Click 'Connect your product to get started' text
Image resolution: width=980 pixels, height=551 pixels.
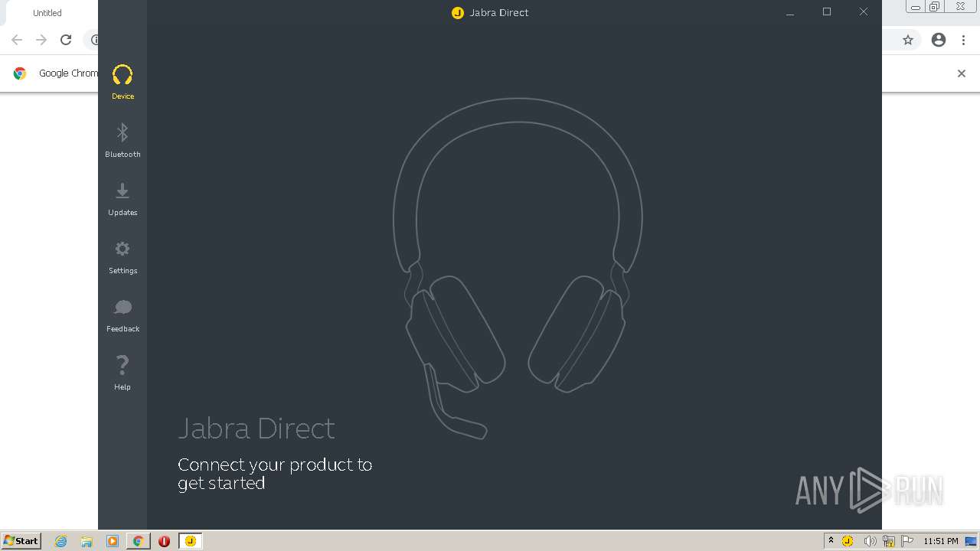point(275,474)
